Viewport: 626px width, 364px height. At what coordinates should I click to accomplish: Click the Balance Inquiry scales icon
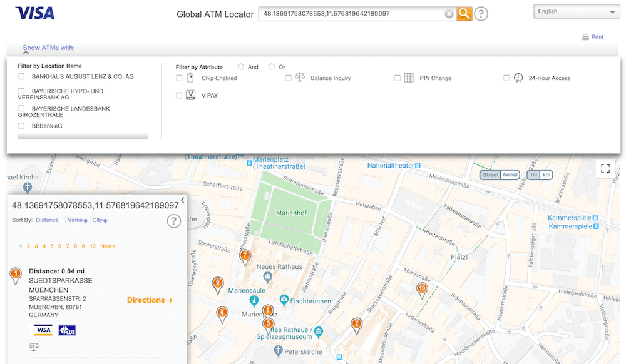(299, 78)
